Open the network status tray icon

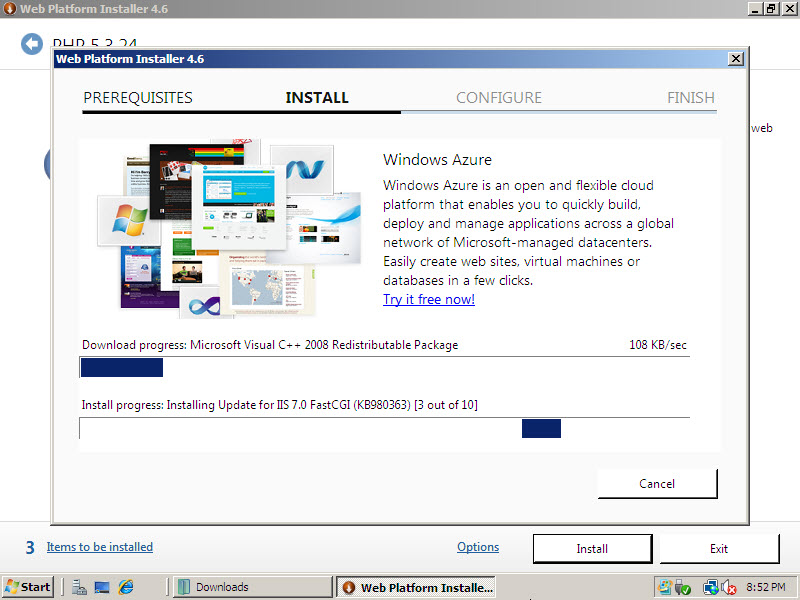(x=710, y=588)
